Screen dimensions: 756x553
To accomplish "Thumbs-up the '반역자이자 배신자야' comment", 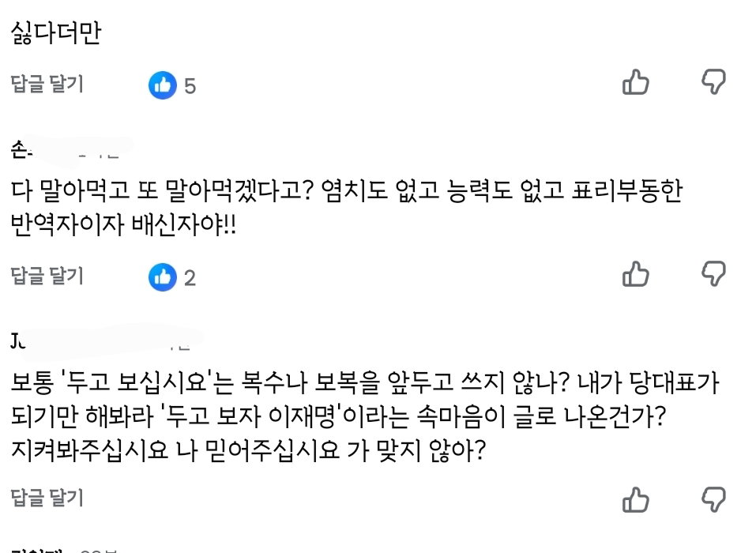I will tap(635, 274).
